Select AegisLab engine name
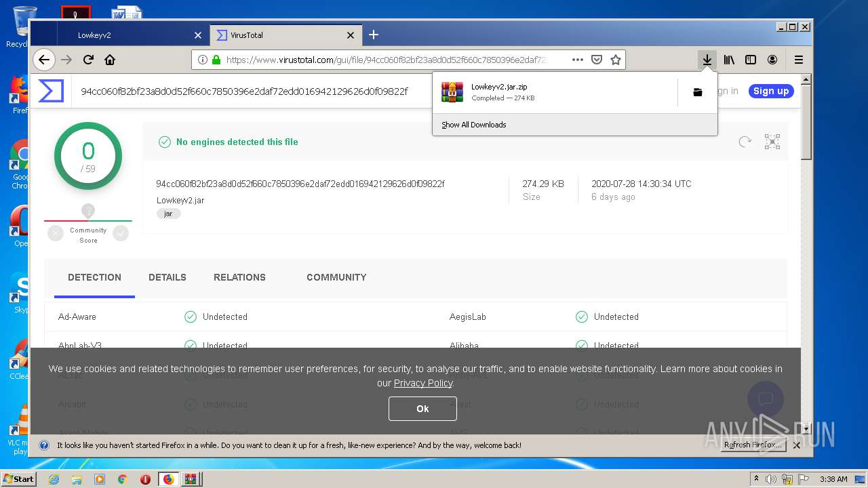This screenshot has height=488, width=868. tap(468, 317)
